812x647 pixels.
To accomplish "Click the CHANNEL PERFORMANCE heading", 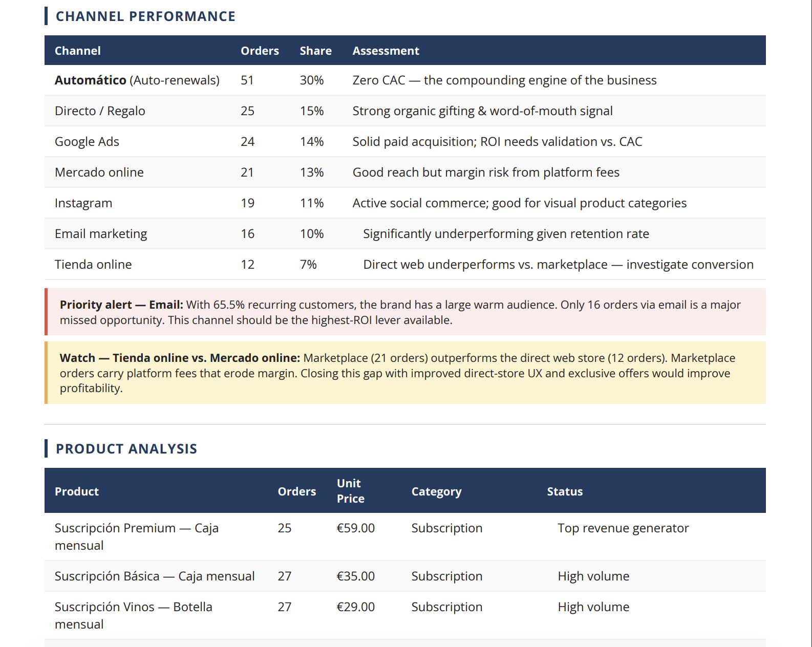I will [145, 16].
